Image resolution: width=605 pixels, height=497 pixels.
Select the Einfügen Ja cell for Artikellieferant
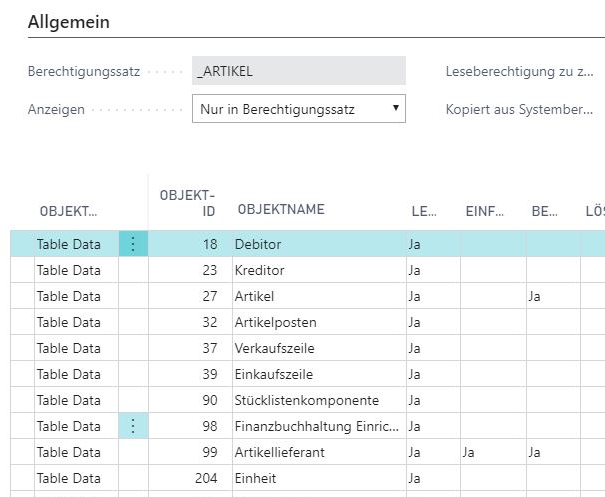[493, 452]
